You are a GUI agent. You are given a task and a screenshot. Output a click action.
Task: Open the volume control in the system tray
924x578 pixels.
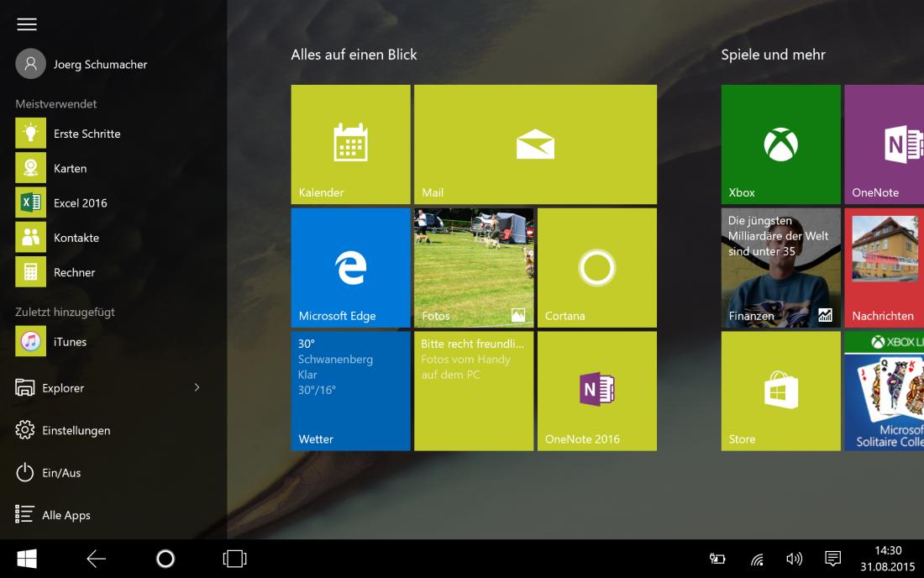794,559
